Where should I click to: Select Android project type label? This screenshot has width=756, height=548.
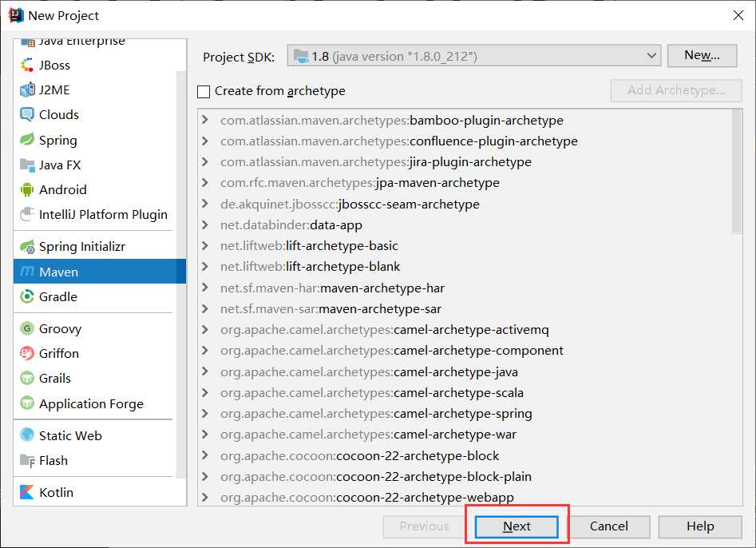(63, 189)
